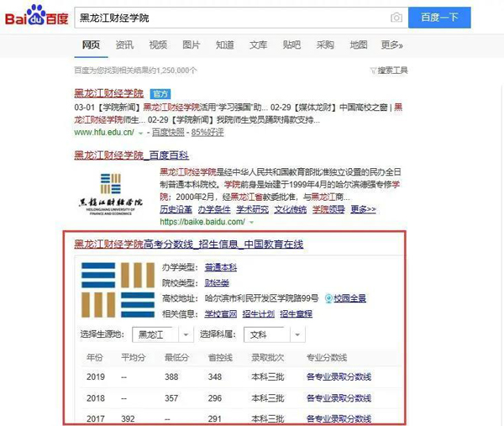Click the Baidu logo

coord(36,16)
